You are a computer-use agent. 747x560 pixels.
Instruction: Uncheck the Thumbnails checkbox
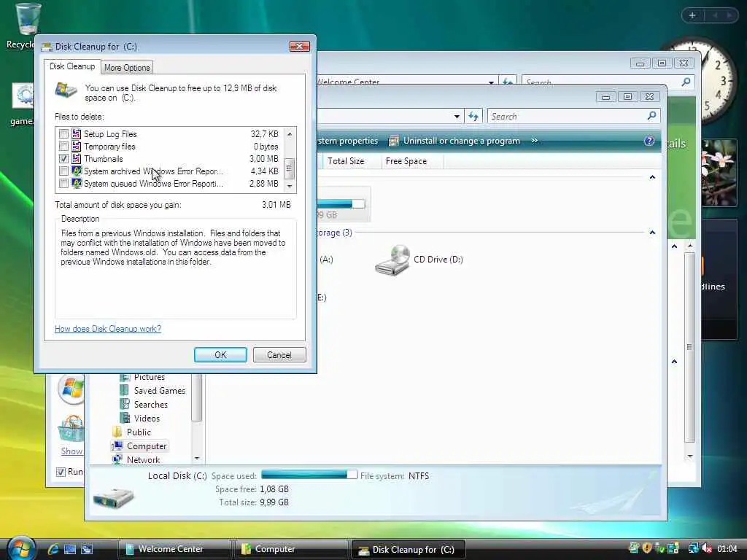[x=63, y=158]
